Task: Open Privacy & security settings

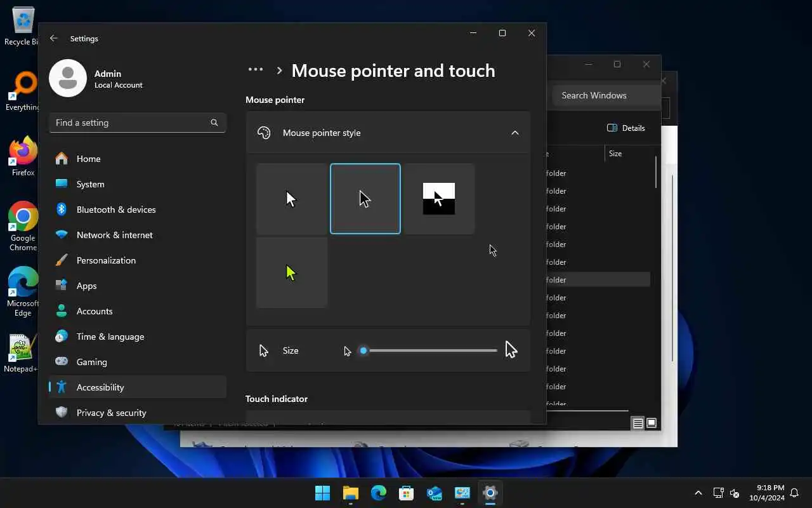Action: (138, 413)
